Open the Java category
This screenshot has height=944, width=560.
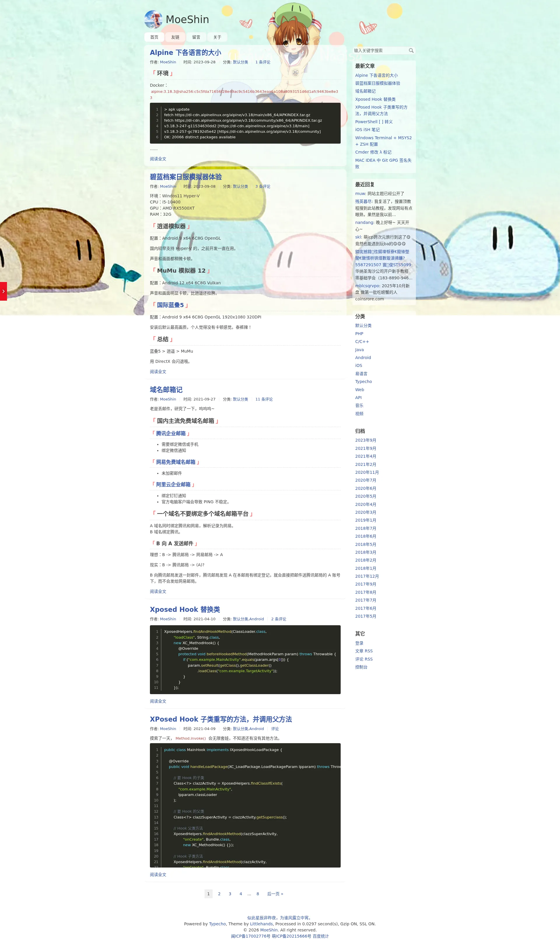pyautogui.click(x=359, y=350)
